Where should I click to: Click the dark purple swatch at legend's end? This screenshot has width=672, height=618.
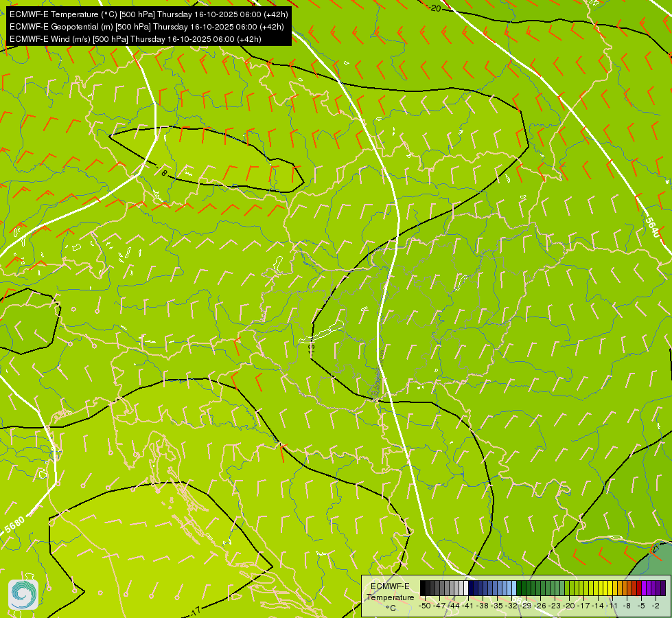coord(663,588)
